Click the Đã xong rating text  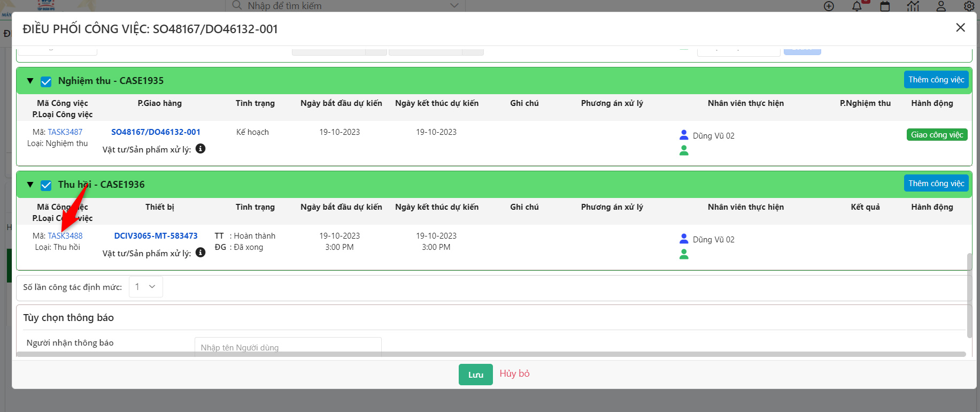point(248,247)
